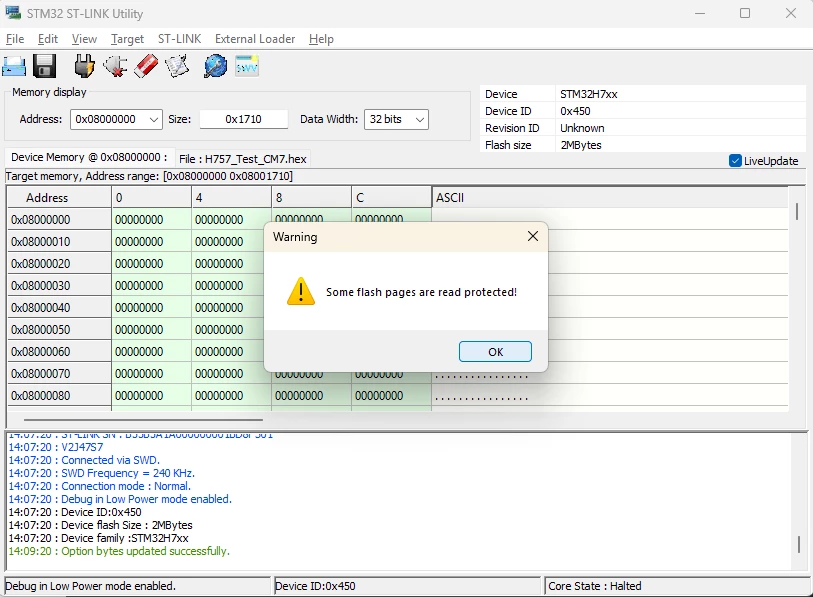Click column header 4 in memory table
The image size is (813, 597).
pos(231,198)
